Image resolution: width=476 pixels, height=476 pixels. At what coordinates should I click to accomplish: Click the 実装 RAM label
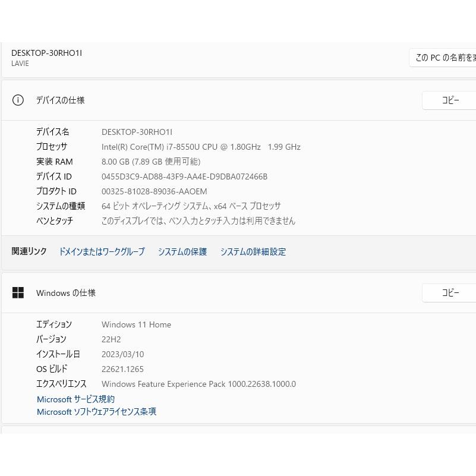(x=55, y=162)
